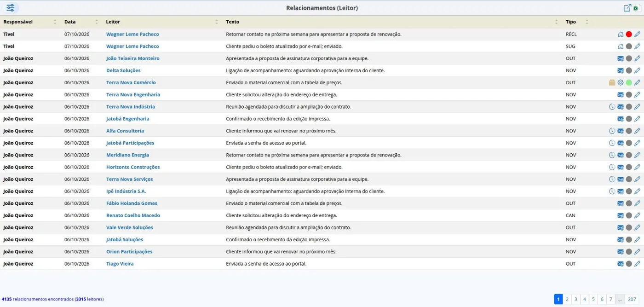Image resolution: width=644 pixels, height=307 pixels.
Task: Open the list in a new window
Action: 627,8
